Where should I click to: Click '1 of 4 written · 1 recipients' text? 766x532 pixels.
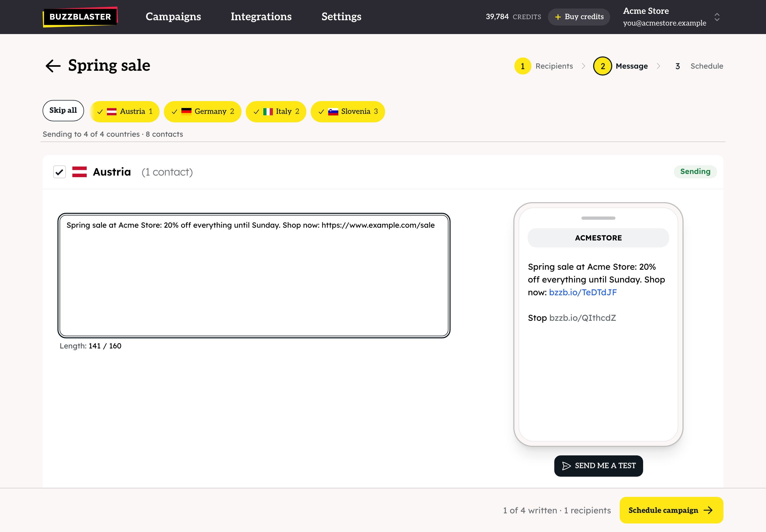pyautogui.click(x=557, y=510)
